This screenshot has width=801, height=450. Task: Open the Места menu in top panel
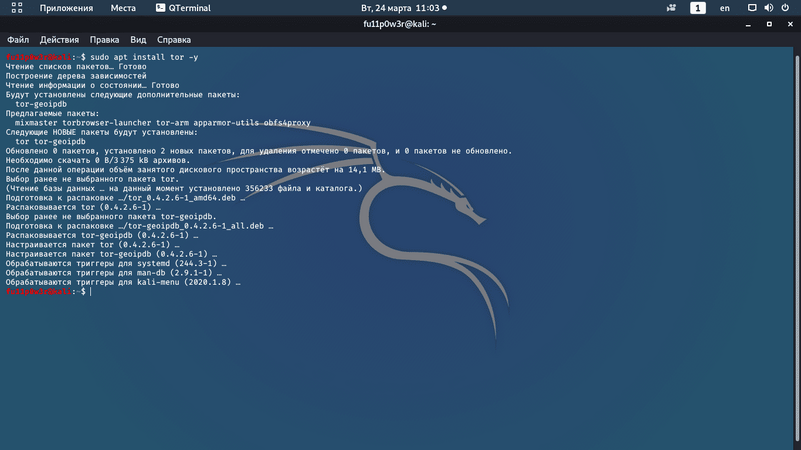pyautogui.click(x=123, y=8)
